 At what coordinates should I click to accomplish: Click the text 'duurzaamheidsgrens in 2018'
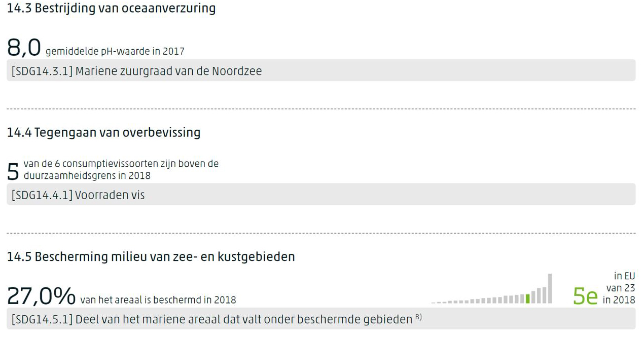[x=87, y=176]
